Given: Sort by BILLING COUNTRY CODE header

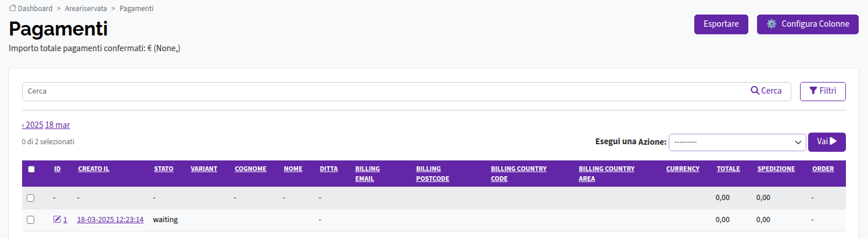Looking at the screenshot, I should 519,173.
